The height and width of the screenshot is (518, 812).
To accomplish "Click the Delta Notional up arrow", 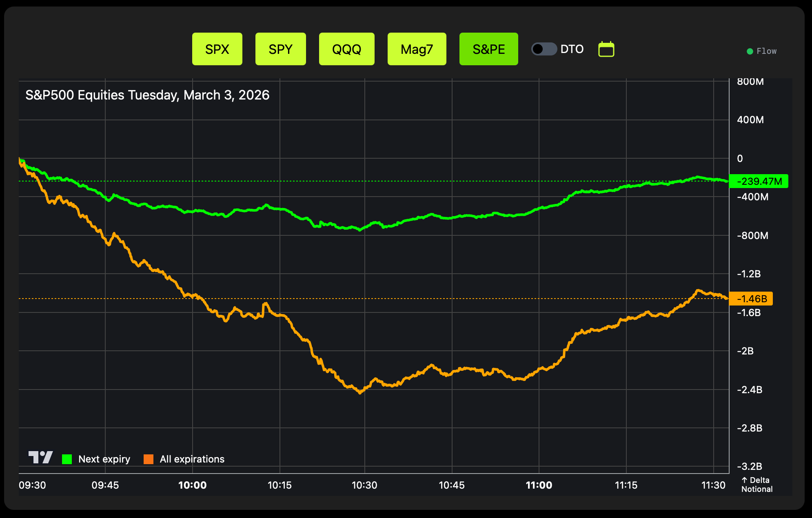I will pos(744,480).
